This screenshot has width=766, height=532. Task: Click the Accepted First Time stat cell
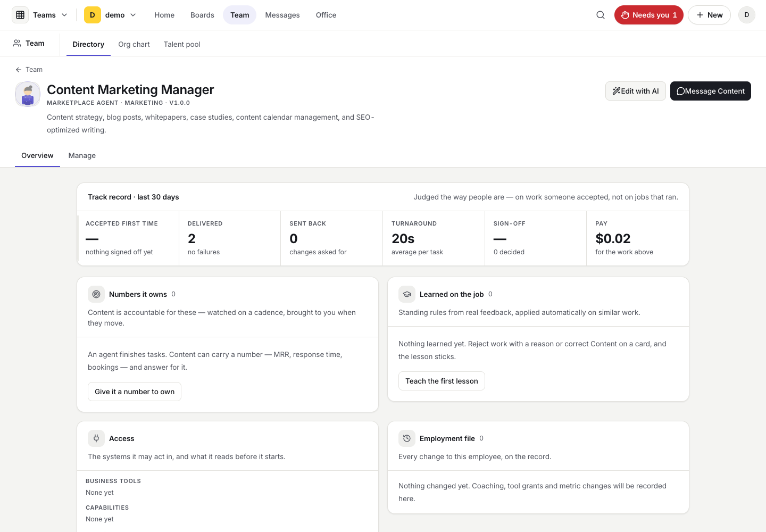coord(128,238)
